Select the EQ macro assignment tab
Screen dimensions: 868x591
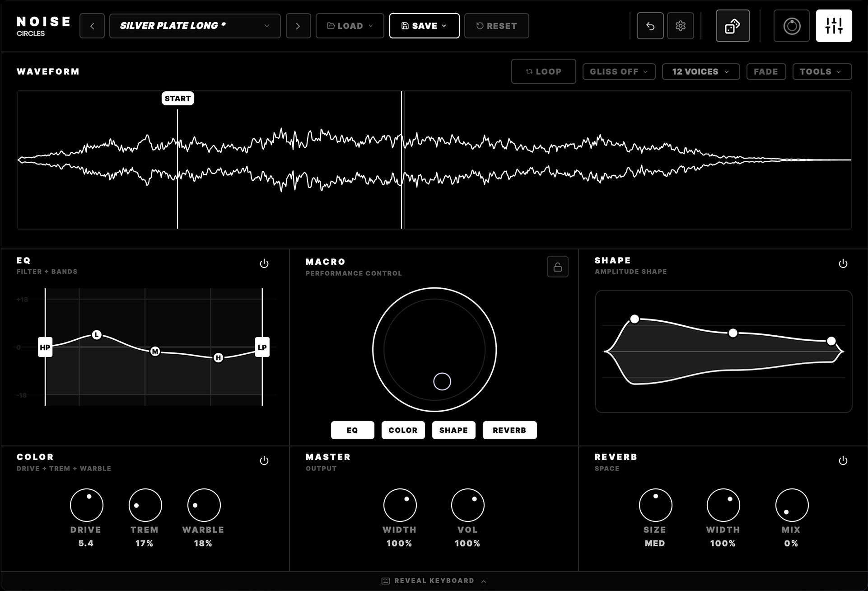pyautogui.click(x=352, y=430)
